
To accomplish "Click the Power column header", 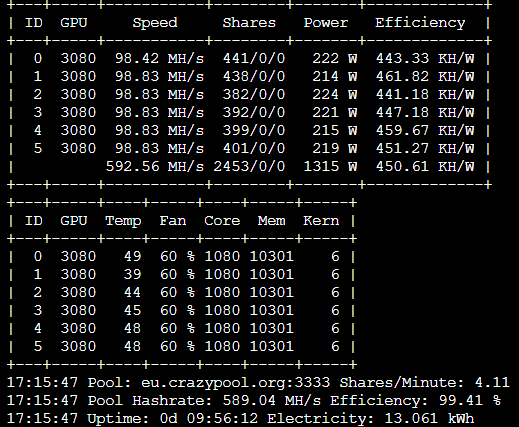I will (326, 23).
